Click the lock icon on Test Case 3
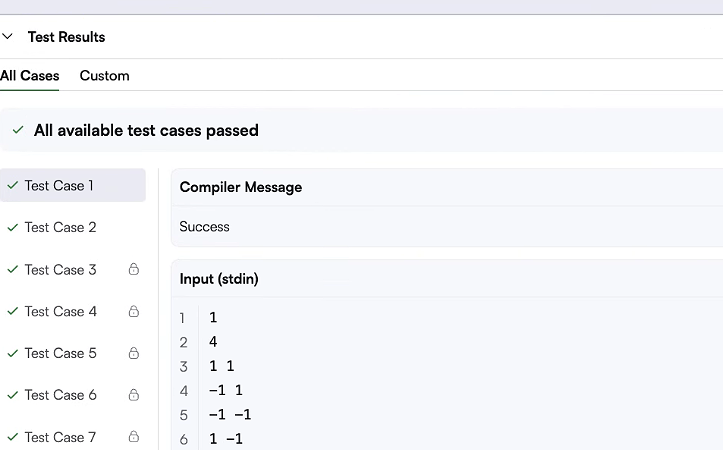The width and height of the screenshot is (723, 450). pyautogui.click(x=134, y=269)
